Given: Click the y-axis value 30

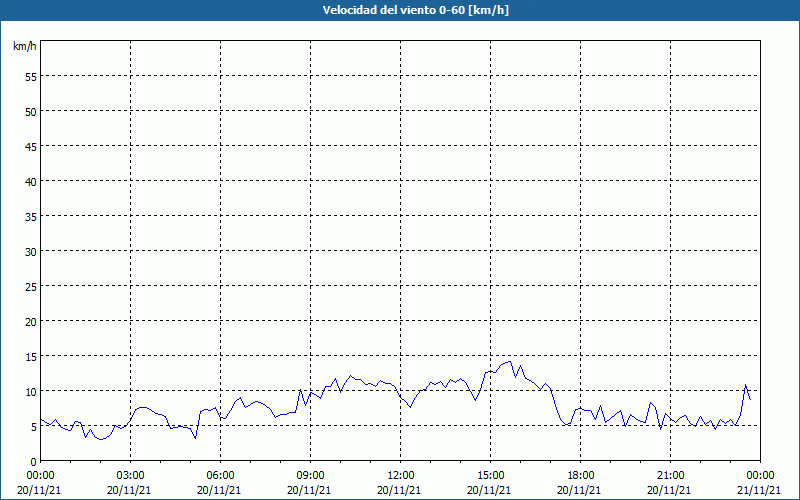Looking at the screenshot, I should point(31,251).
